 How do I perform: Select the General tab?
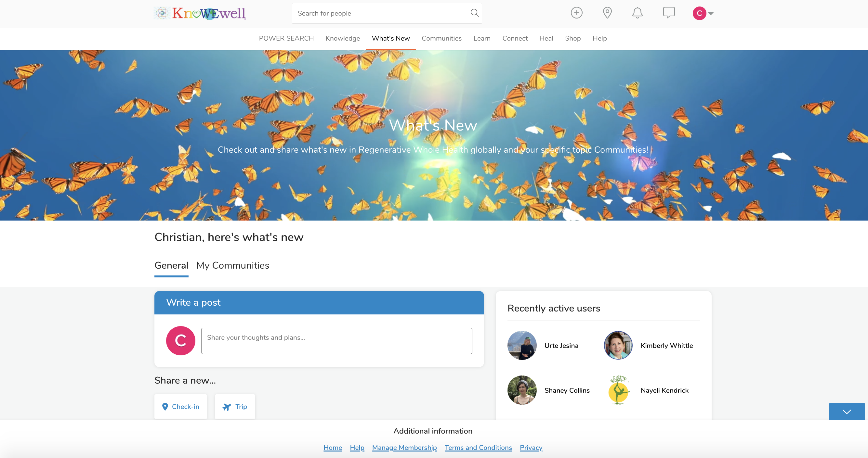(x=171, y=265)
